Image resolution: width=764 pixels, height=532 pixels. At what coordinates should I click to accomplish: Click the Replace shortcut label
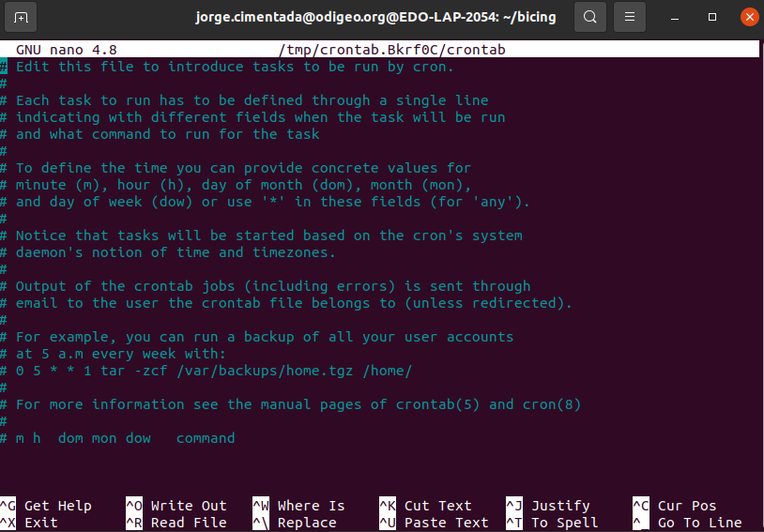coord(306,523)
